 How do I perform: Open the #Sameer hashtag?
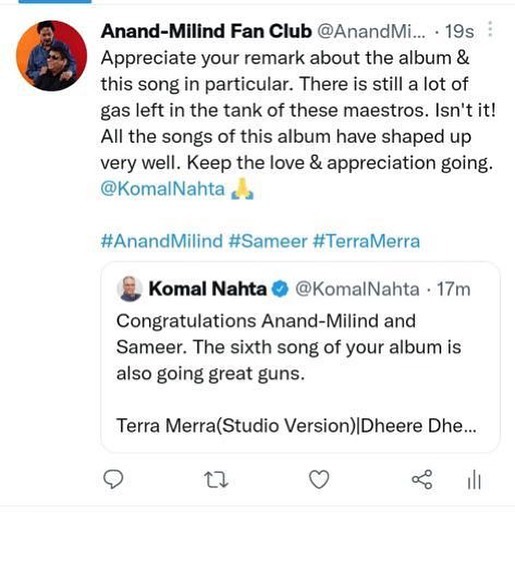pyautogui.click(x=268, y=241)
